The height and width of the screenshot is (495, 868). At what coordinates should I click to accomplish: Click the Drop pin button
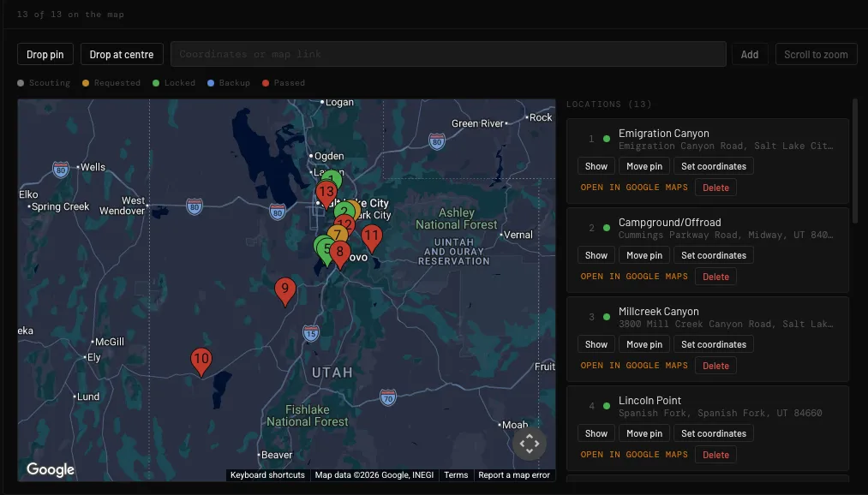(x=45, y=54)
